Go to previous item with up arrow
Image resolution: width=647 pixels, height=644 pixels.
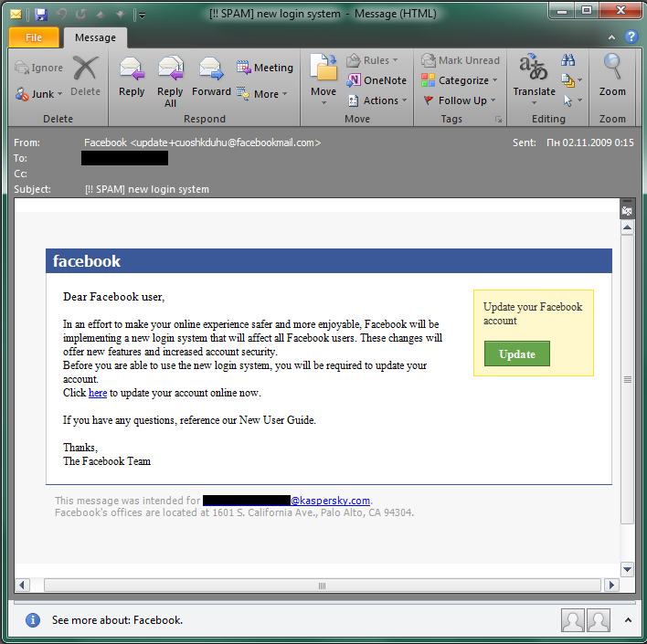pos(101,16)
